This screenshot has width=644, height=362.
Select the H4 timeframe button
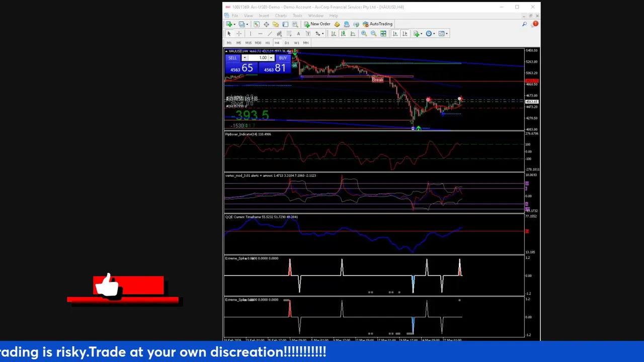pyautogui.click(x=277, y=43)
